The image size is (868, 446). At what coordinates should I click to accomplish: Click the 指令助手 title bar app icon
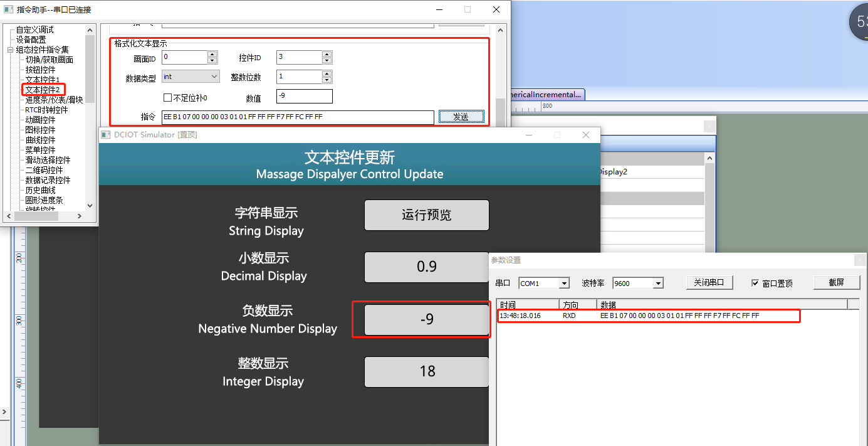(x=8, y=9)
